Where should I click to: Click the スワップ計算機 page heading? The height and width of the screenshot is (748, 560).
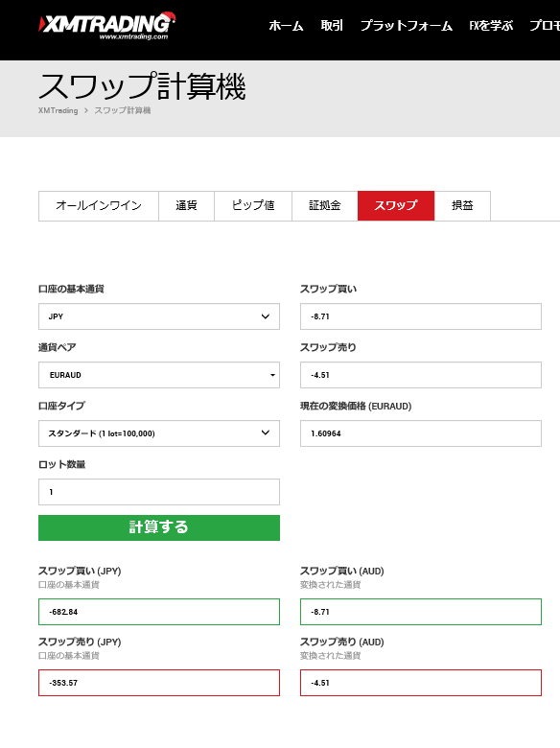point(142,86)
